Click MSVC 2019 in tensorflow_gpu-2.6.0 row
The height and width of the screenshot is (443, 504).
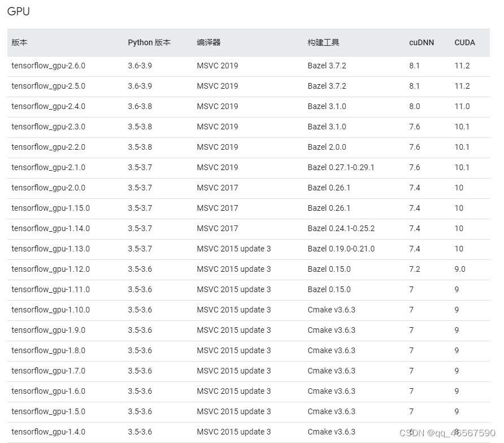[218, 66]
